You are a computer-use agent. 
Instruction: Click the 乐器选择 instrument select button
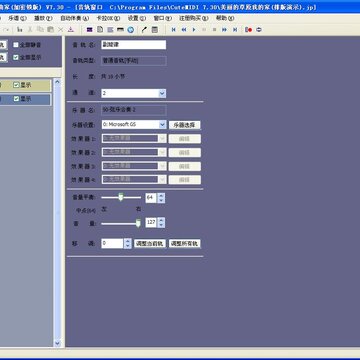click(184, 125)
